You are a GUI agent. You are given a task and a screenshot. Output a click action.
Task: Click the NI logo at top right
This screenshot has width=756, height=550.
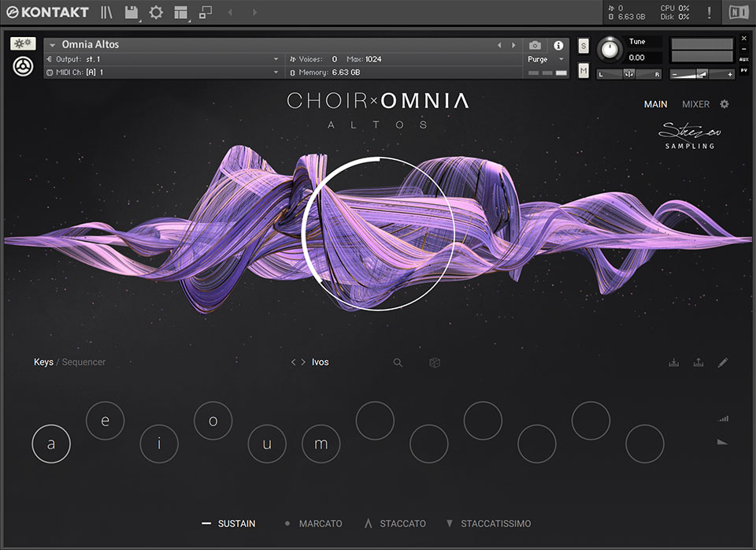click(738, 12)
